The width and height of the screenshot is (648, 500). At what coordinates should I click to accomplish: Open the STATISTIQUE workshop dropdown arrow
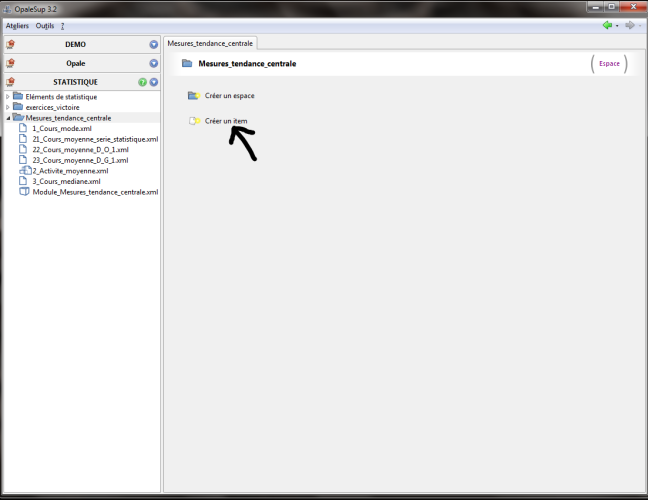154,82
